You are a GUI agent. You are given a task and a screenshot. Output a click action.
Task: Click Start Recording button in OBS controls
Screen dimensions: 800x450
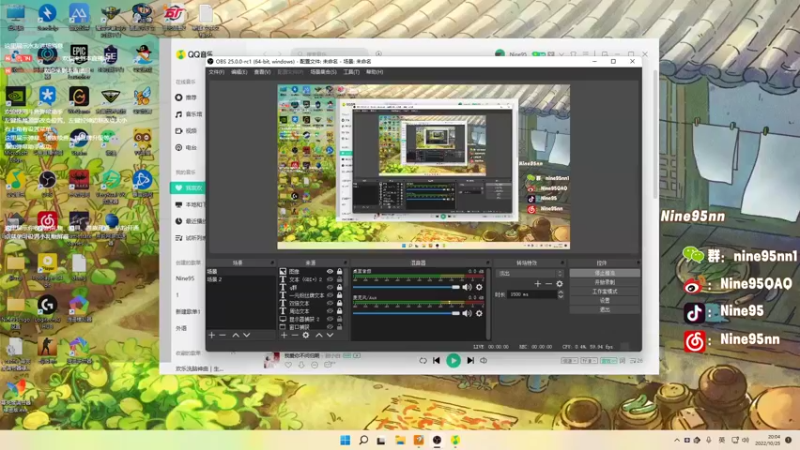[x=605, y=282]
